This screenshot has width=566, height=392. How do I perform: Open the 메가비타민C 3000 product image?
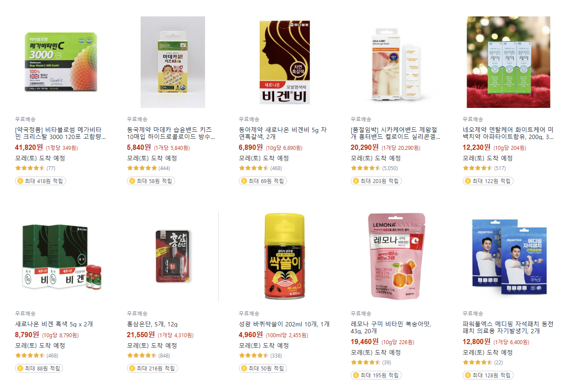pyautogui.click(x=60, y=62)
